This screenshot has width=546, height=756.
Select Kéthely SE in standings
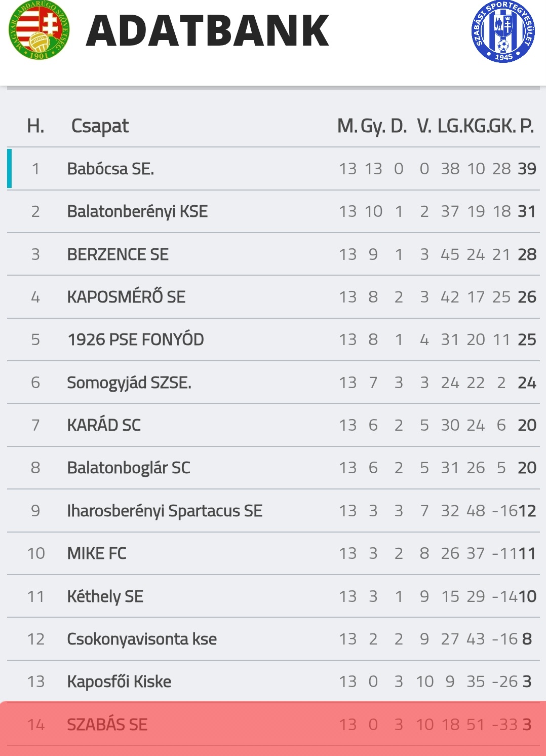coord(105,596)
